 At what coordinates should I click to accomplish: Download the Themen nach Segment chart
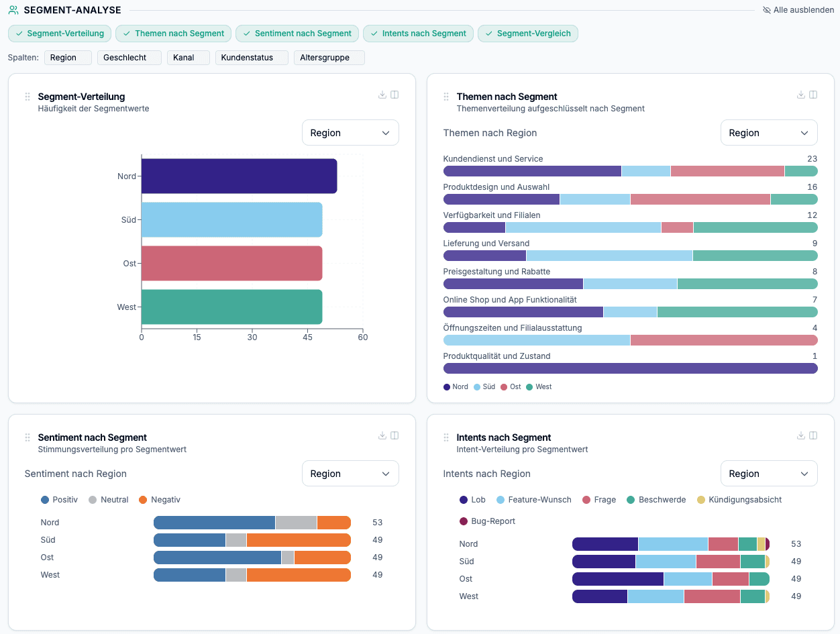(800, 95)
